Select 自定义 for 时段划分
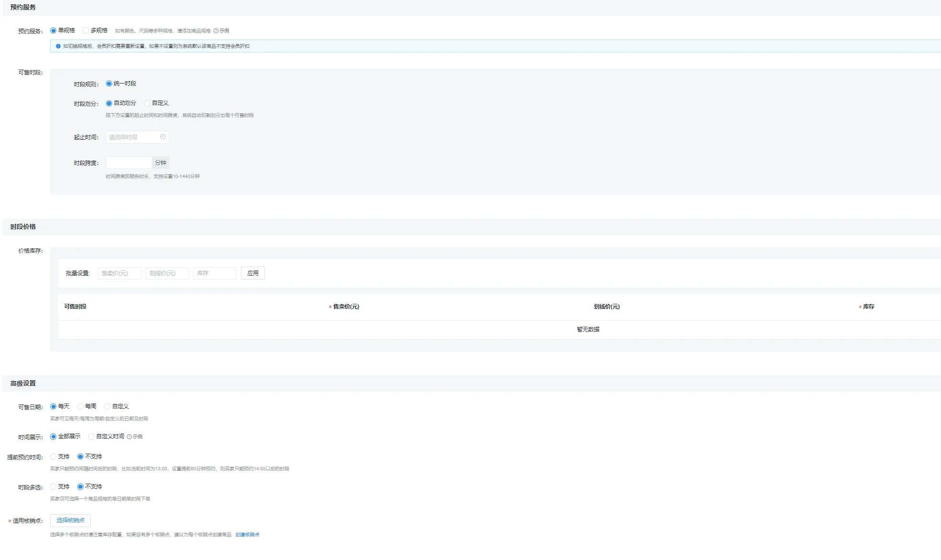The image size is (941, 560). tap(147, 104)
